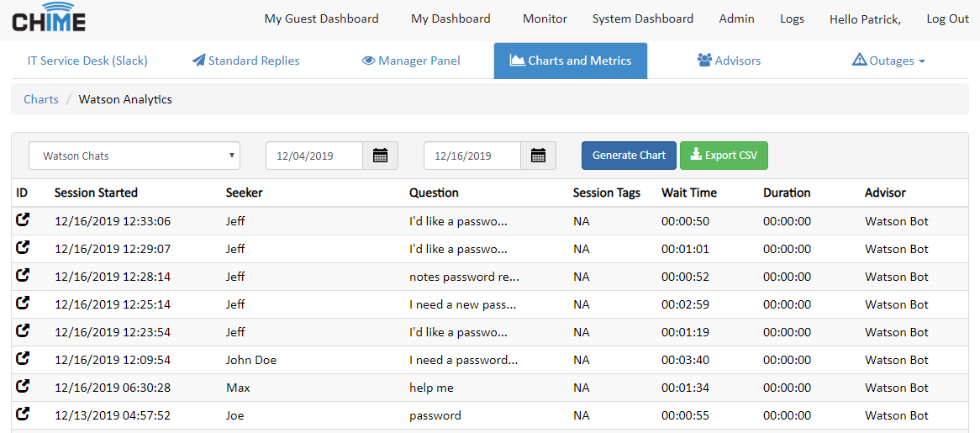The image size is (980, 433).
Task: Click session date 12/13/2019 04:57:52
Action: pos(113,415)
